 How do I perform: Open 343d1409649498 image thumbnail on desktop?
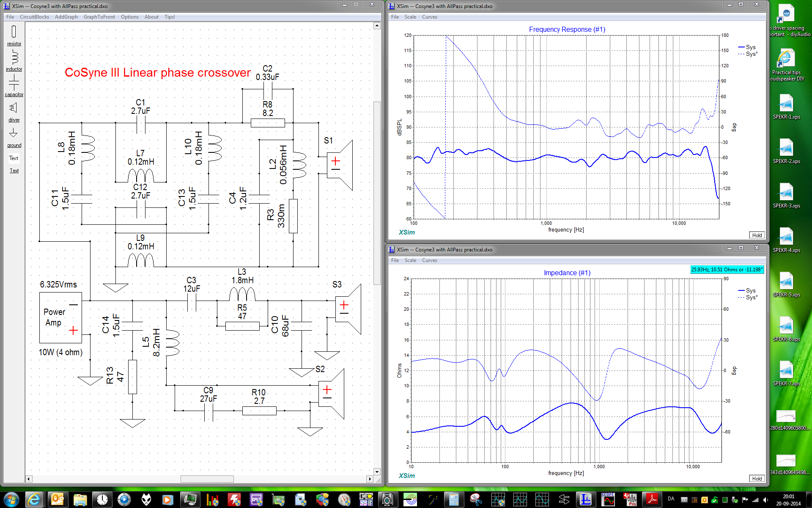(x=787, y=464)
